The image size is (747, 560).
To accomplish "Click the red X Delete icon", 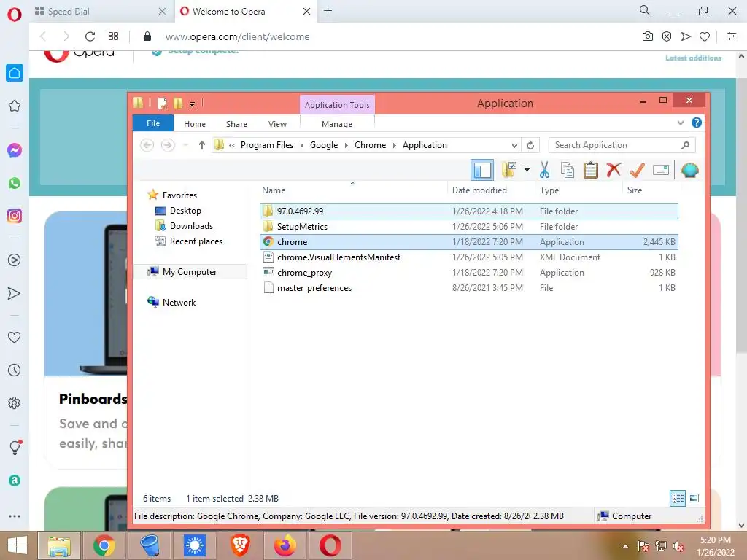I will click(614, 169).
